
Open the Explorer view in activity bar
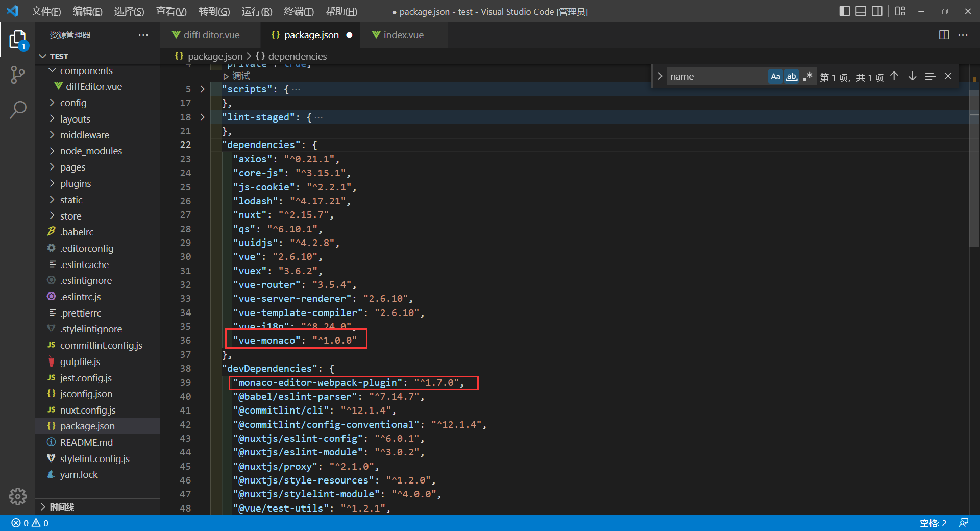tap(17, 40)
